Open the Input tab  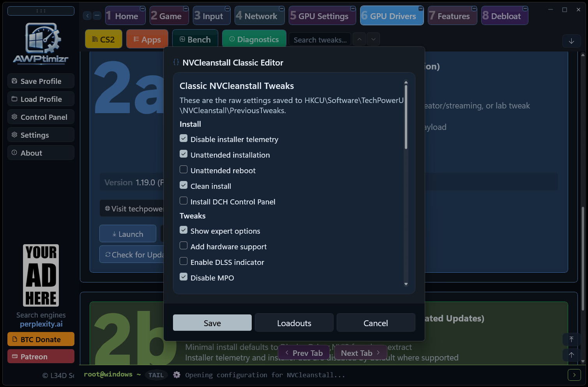(212, 16)
